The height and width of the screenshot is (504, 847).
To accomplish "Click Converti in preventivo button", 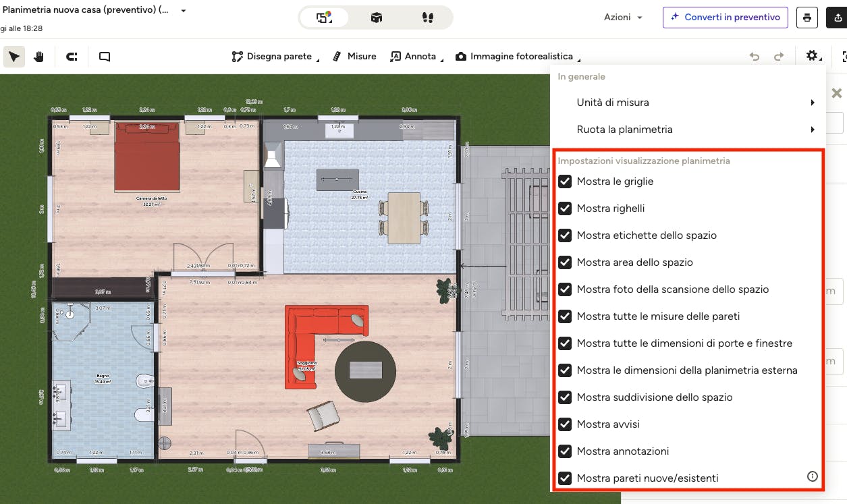I will coord(726,18).
